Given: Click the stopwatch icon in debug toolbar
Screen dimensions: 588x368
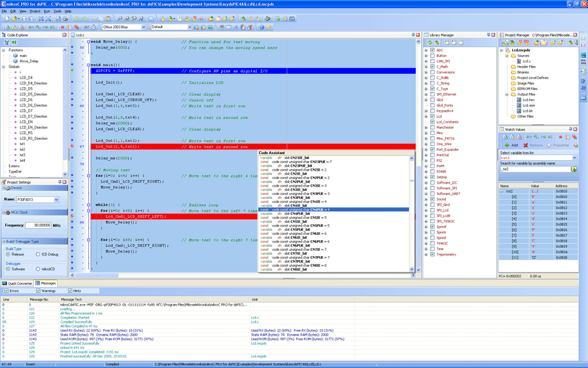Looking at the screenshot, I should point(93,27).
